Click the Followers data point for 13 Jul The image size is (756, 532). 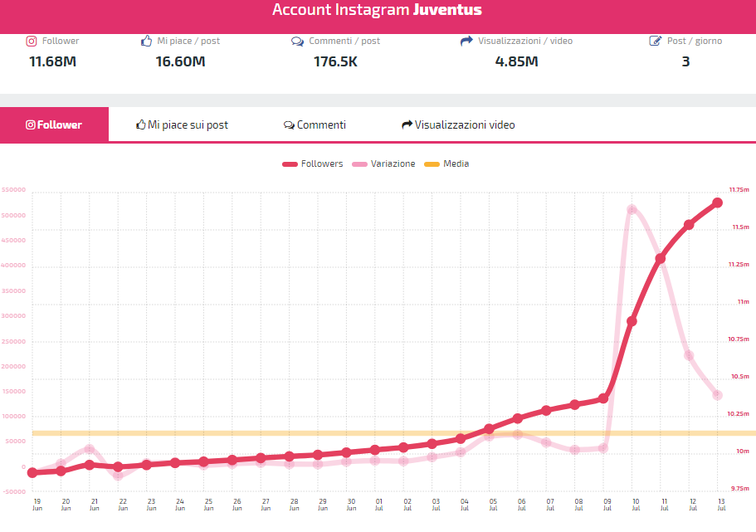tap(718, 203)
